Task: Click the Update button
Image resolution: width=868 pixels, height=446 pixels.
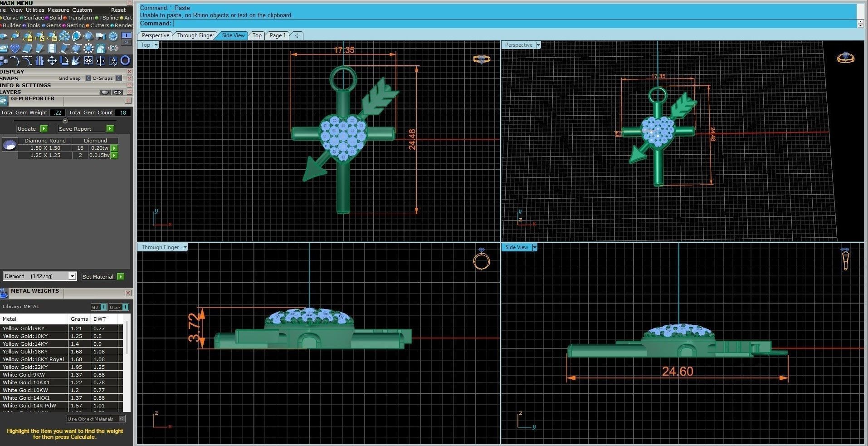Action: [x=32, y=129]
